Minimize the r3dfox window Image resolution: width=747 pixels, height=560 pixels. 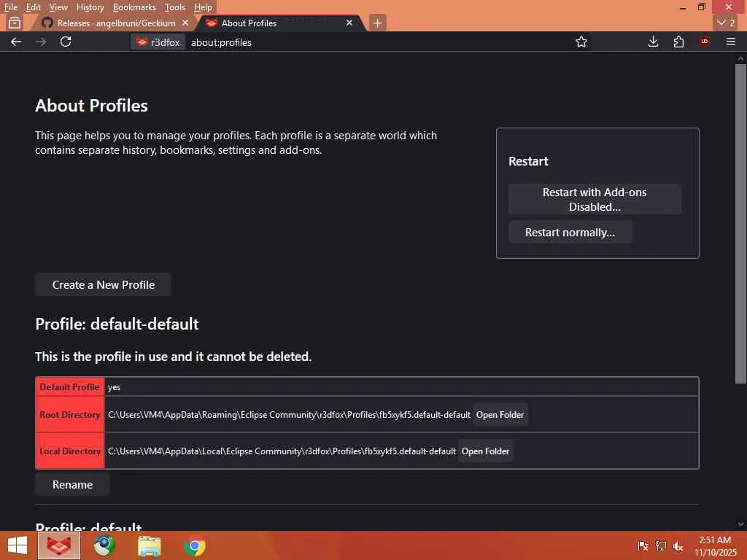(x=682, y=7)
